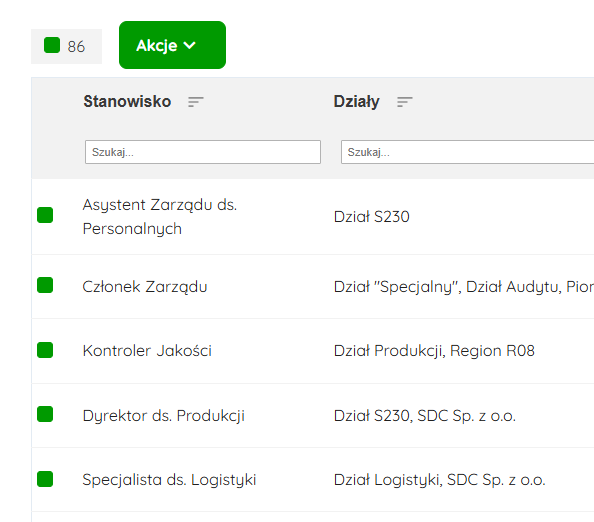Open the Członek Zarządu position entry
The height and width of the screenshot is (522, 594).
tap(145, 287)
